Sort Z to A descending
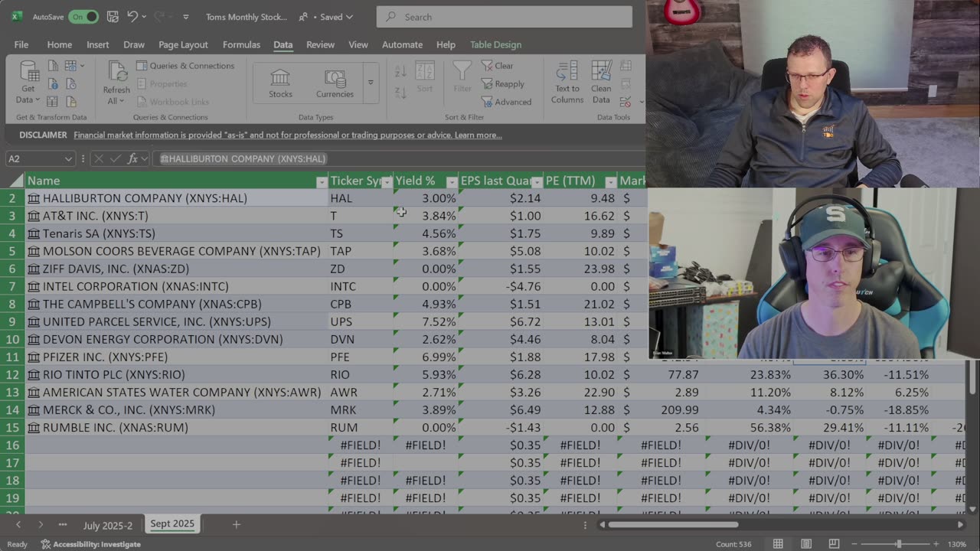This screenshot has height=551, width=980. point(400,93)
